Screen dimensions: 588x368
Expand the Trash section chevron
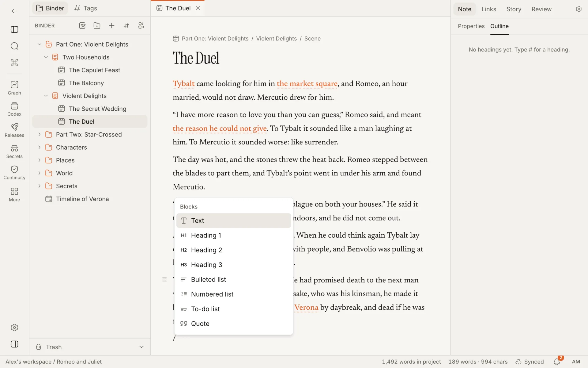pos(141,347)
